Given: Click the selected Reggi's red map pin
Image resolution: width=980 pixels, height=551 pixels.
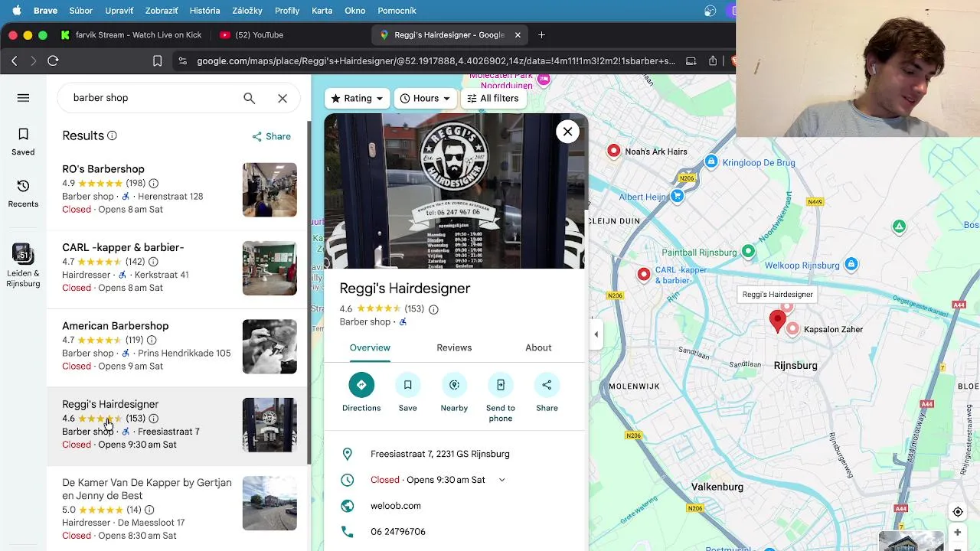Looking at the screenshot, I should coord(777,321).
